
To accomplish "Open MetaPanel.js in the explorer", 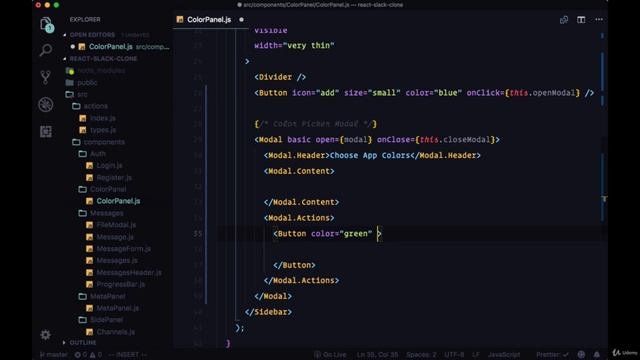I will [x=117, y=308].
